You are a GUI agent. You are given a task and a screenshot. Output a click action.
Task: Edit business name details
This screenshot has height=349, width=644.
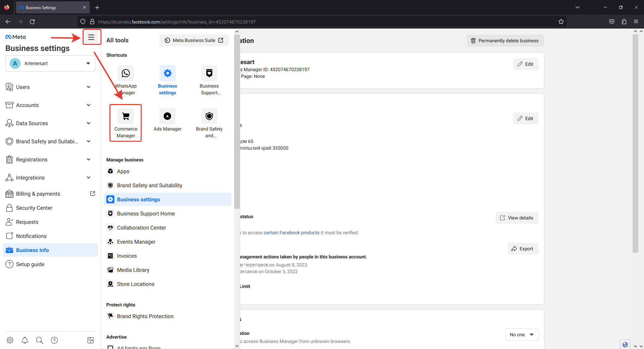526,64
